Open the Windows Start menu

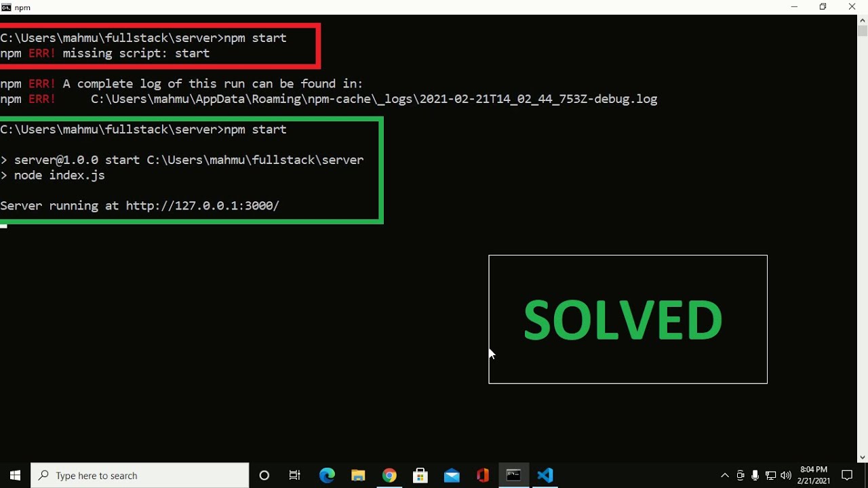coord(15,475)
